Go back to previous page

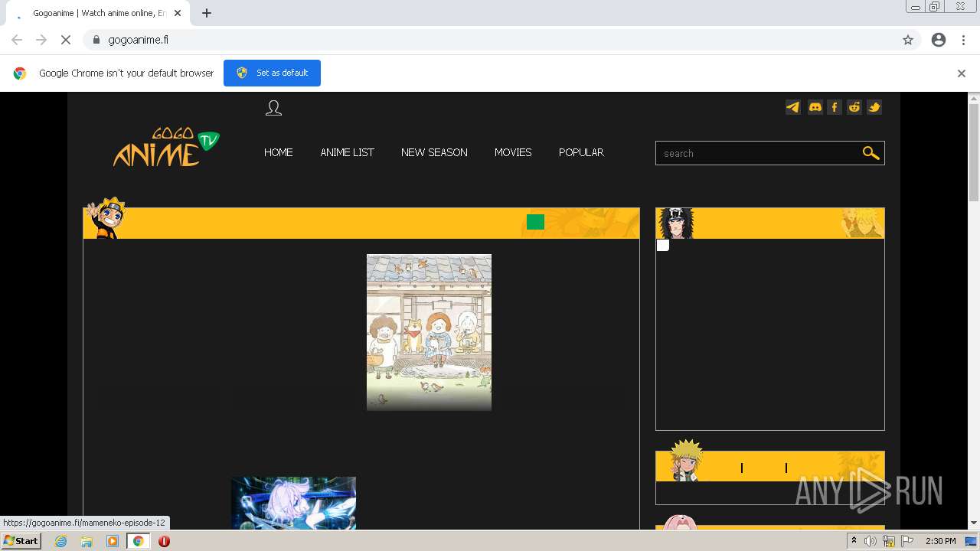17,40
